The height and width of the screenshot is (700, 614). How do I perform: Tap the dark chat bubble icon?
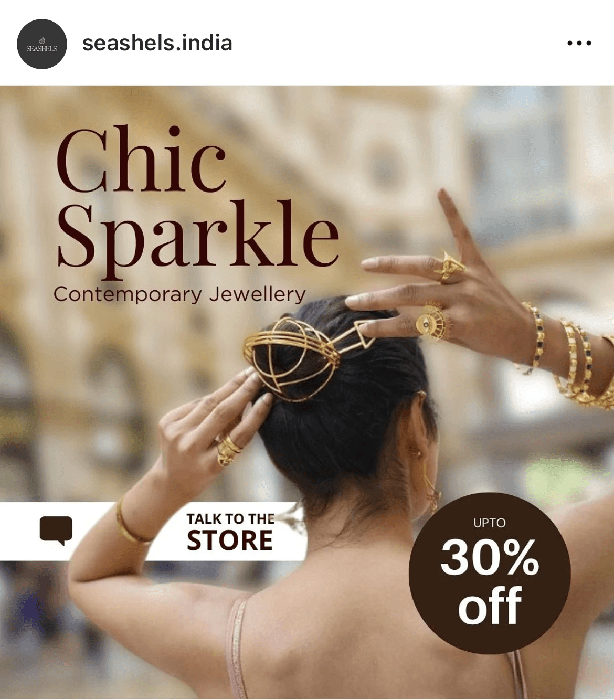(56, 531)
